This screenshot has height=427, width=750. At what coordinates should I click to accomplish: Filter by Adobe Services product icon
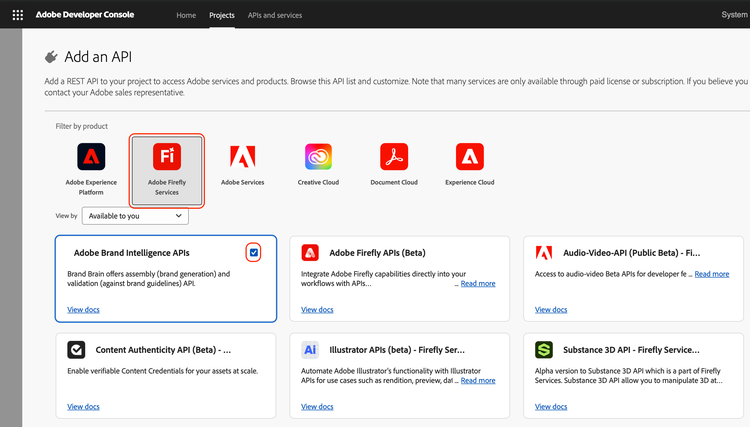click(x=243, y=156)
